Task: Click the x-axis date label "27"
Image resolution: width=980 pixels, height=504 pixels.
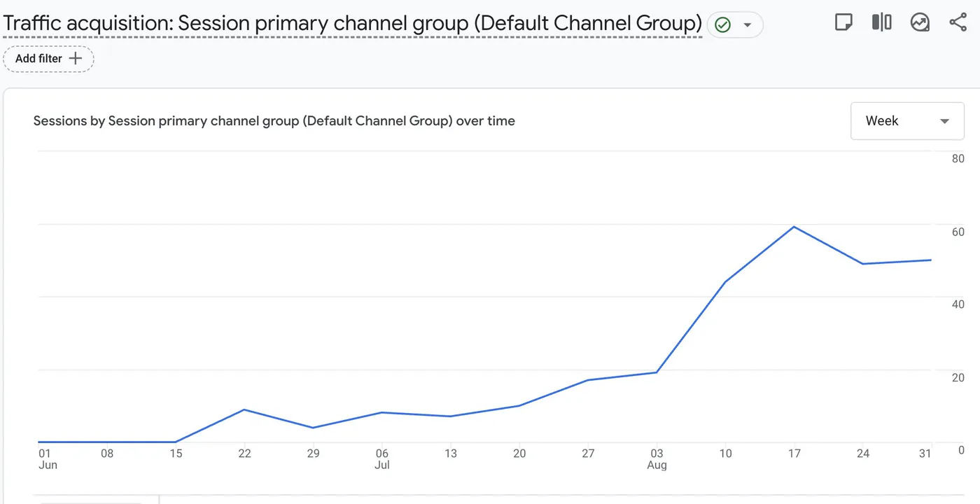Action: click(588, 454)
